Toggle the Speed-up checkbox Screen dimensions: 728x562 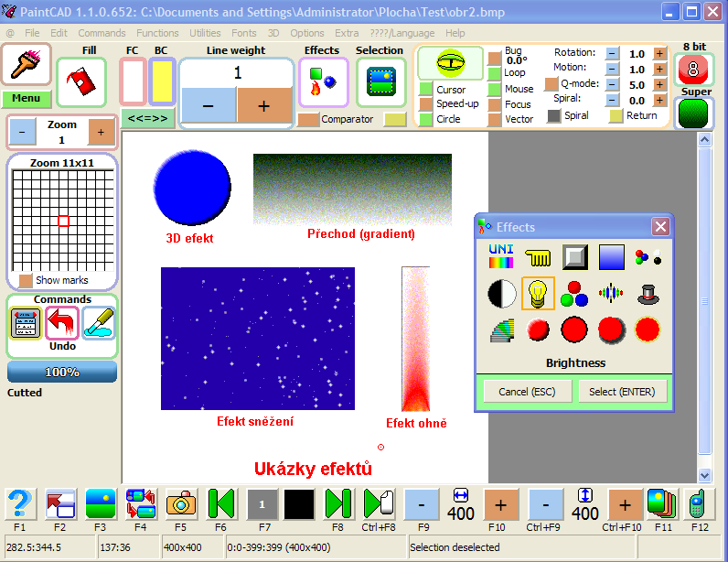coord(426,104)
